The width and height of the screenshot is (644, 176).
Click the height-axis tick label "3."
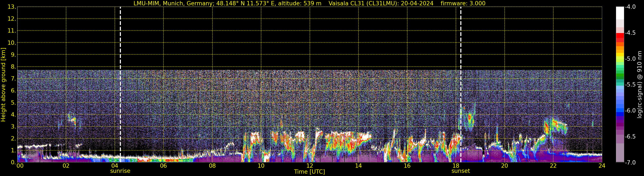pos(13,127)
